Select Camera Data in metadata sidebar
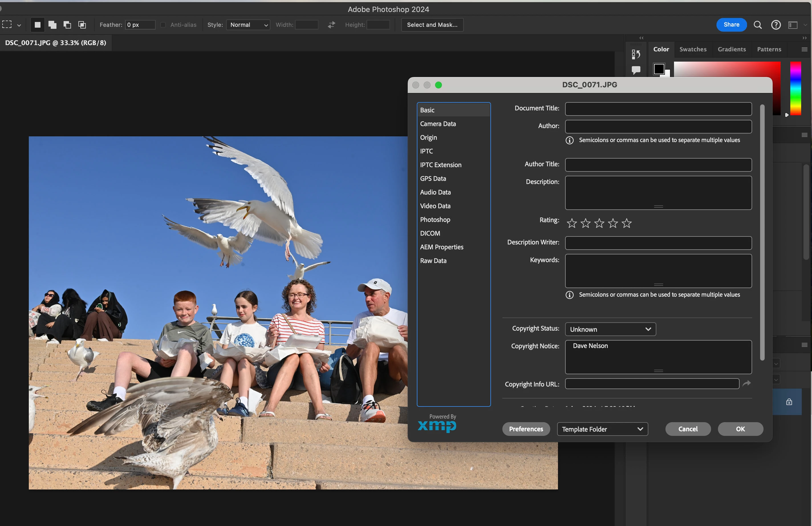Screen dimensions: 812x526 click(438, 124)
